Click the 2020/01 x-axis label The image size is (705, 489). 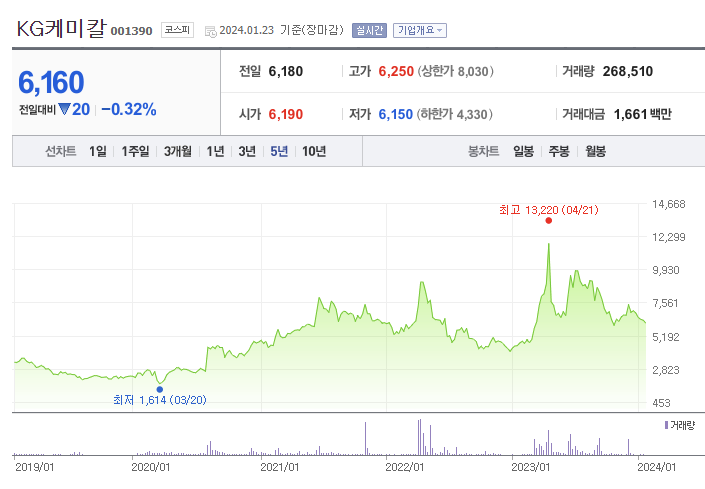[151, 467]
